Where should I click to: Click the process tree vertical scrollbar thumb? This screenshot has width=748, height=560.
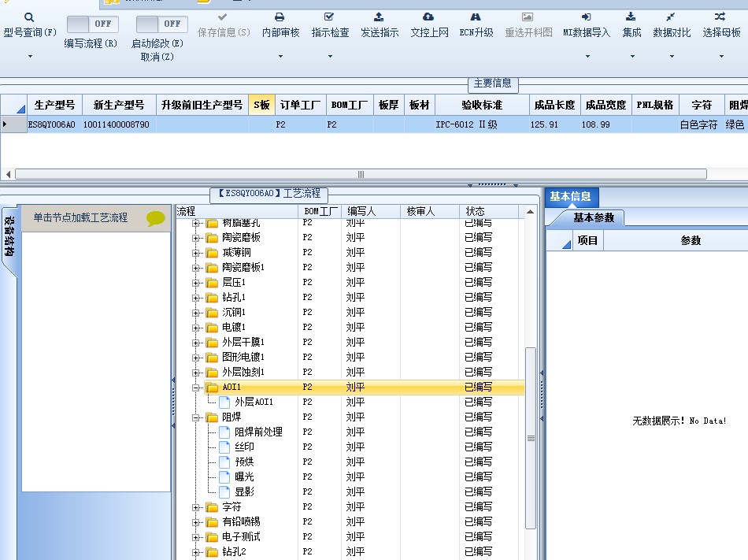pyautogui.click(x=531, y=439)
